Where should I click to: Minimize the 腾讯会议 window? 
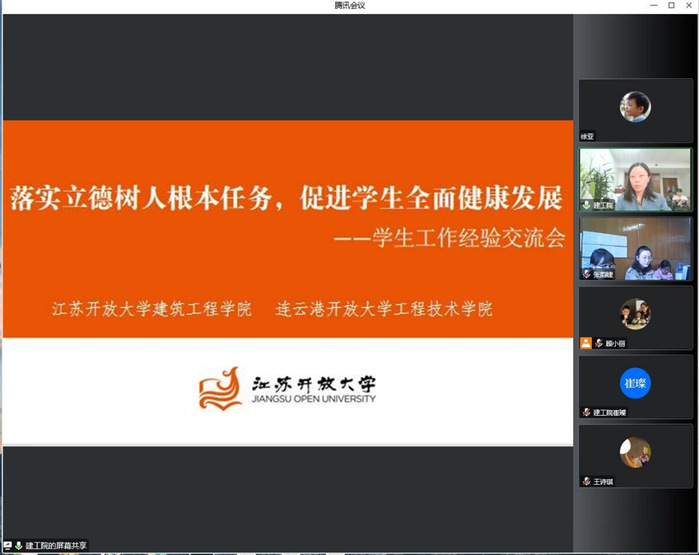[653, 5]
